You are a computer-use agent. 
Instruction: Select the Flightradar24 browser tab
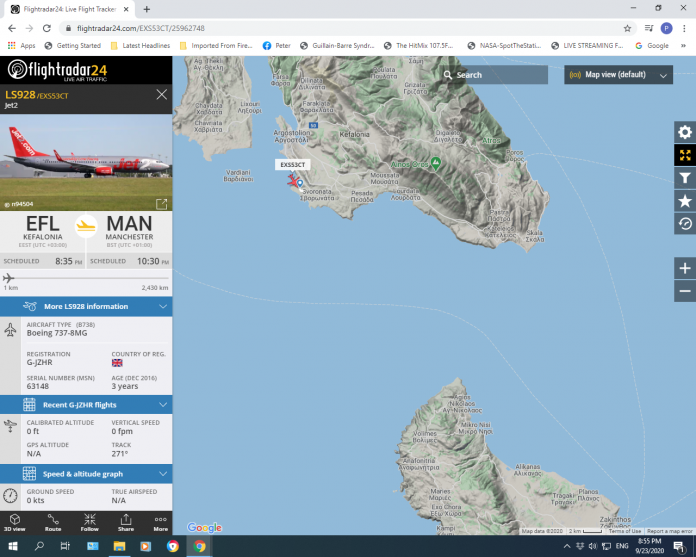click(69, 9)
